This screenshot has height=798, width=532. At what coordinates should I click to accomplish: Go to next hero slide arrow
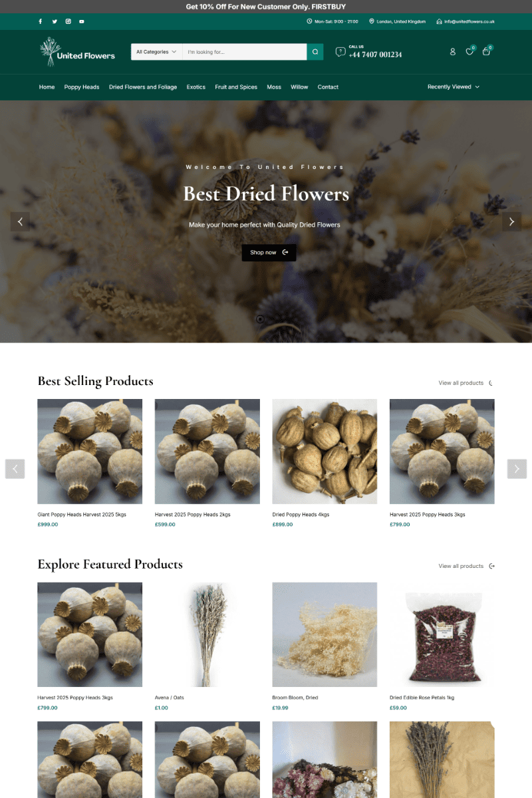511,222
